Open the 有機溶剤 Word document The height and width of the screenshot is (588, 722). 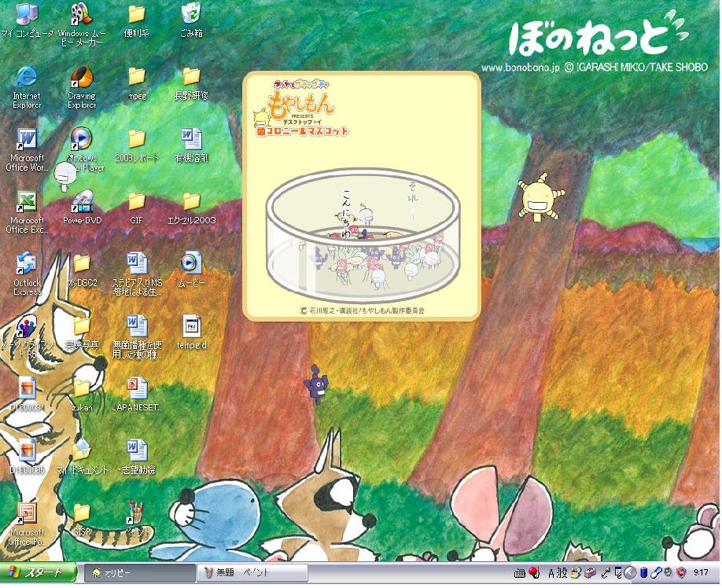tap(191, 146)
